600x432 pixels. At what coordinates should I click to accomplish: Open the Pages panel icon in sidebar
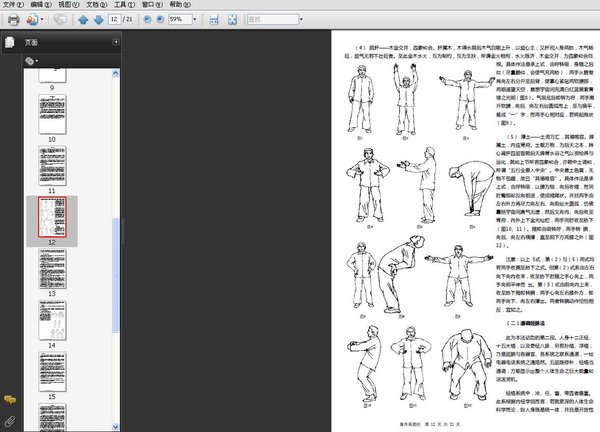[10, 43]
